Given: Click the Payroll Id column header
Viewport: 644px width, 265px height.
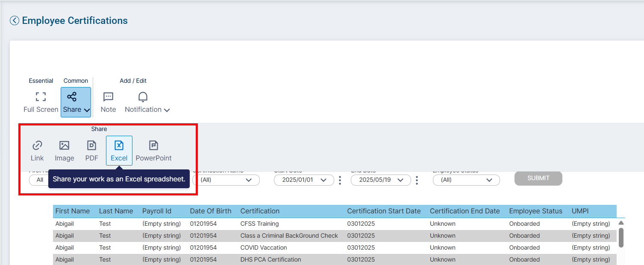Looking at the screenshot, I should point(157,211).
